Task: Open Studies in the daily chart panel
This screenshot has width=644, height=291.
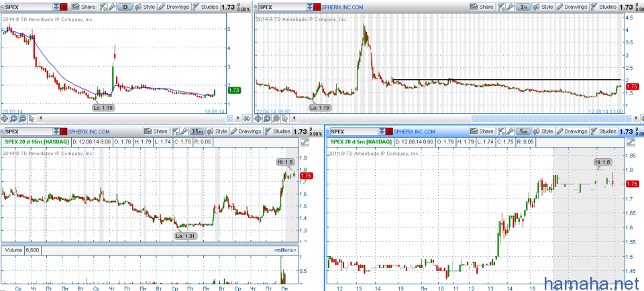Action: (206, 7)
